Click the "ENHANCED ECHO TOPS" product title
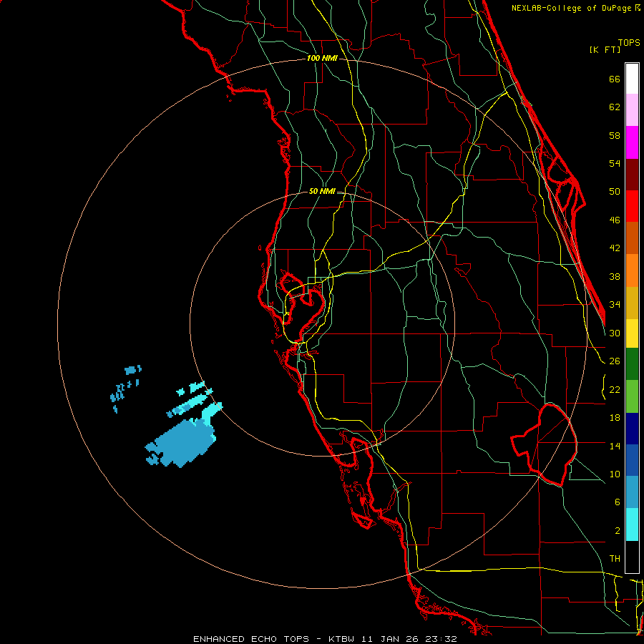The height and width of the screenshot is (644, 644). click(x=251, y=639)
